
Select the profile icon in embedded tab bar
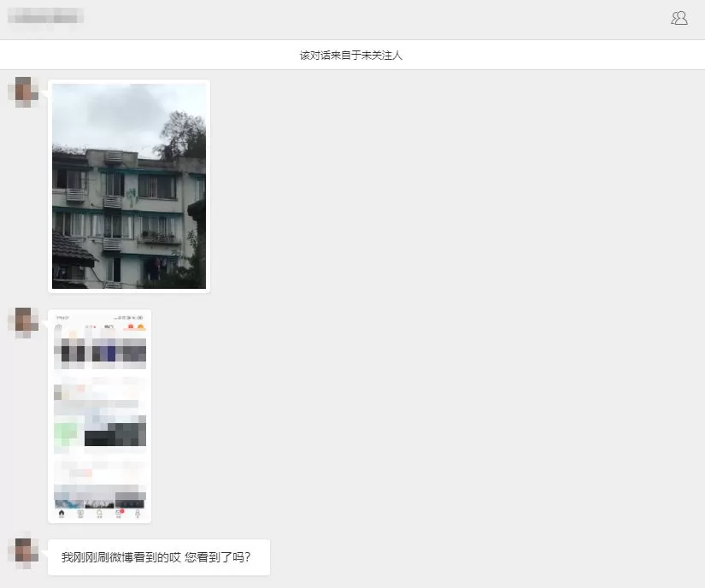click(x=138, y=513)
